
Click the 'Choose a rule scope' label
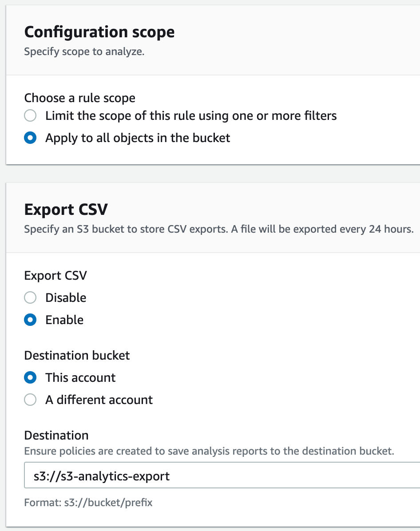tap(80, 98)
